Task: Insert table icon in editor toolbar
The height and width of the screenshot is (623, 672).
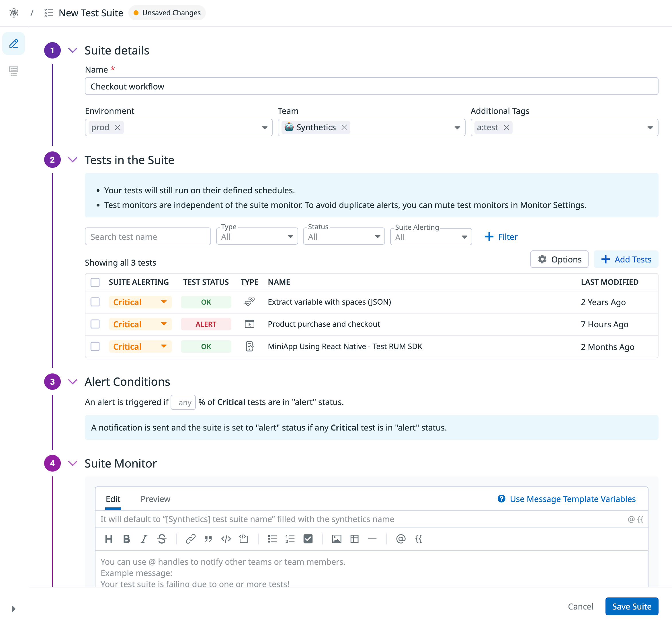Action: click(354, 539)
